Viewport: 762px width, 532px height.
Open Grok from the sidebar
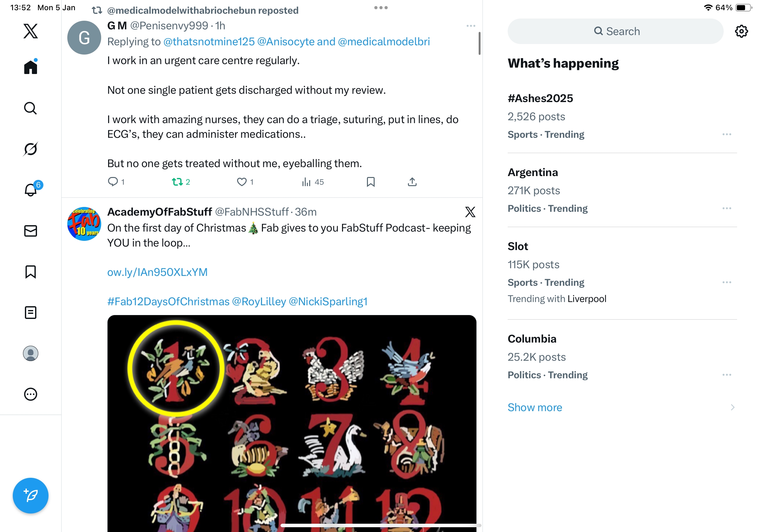click(31, 149)
